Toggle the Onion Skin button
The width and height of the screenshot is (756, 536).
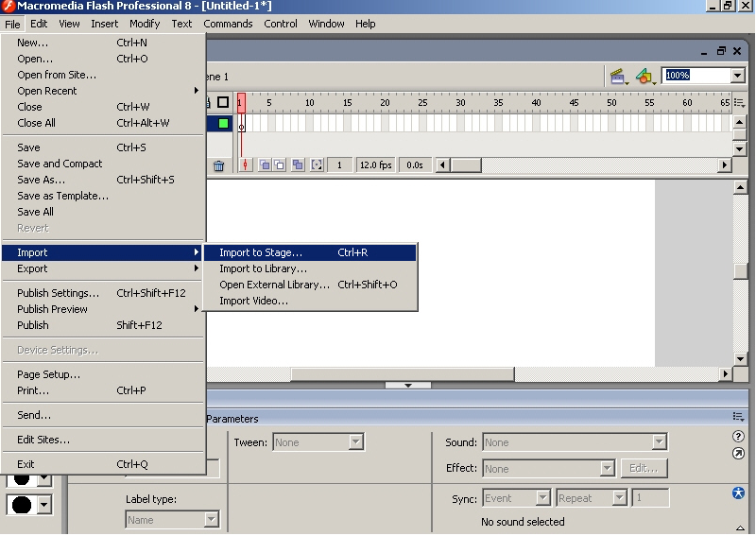click(x=265, y=165)
